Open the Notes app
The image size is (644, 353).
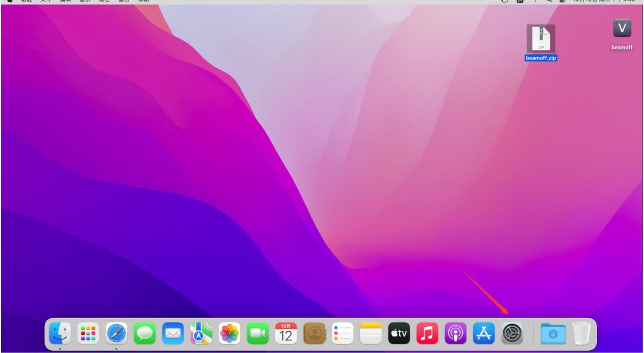click(371, 334)
